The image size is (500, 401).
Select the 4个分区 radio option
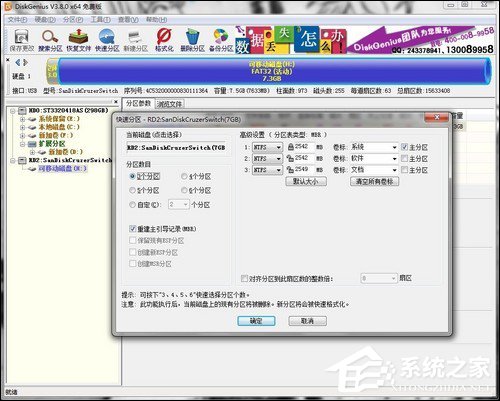point(184,176)
